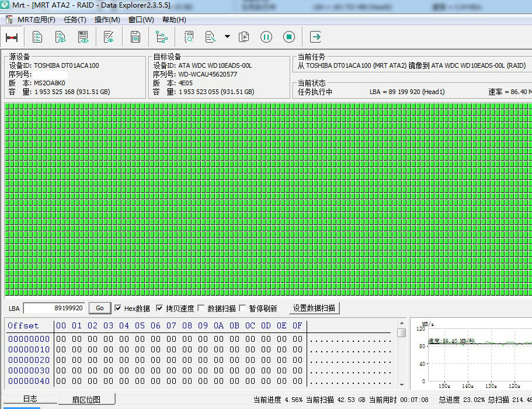Click the Mrt window title icon
532x409 pixels.
(x=5, y=5)
